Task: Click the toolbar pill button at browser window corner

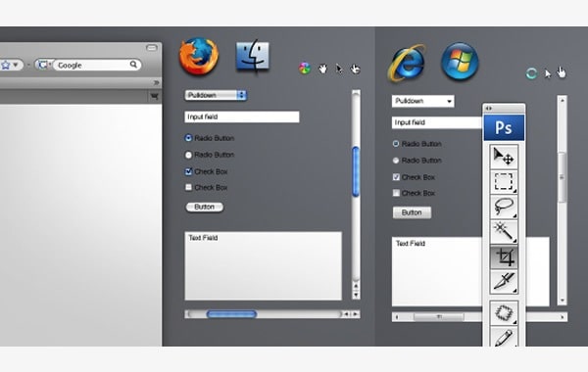Action: click(x=152, y=48)
